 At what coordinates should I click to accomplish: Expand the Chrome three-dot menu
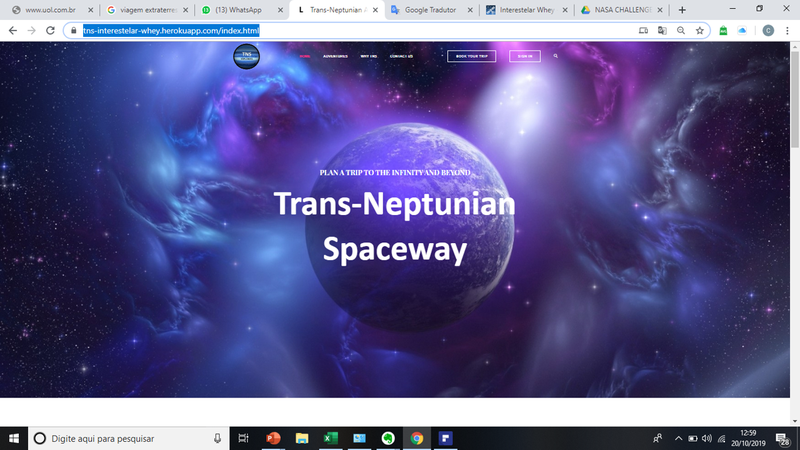[x=787, y=30]
